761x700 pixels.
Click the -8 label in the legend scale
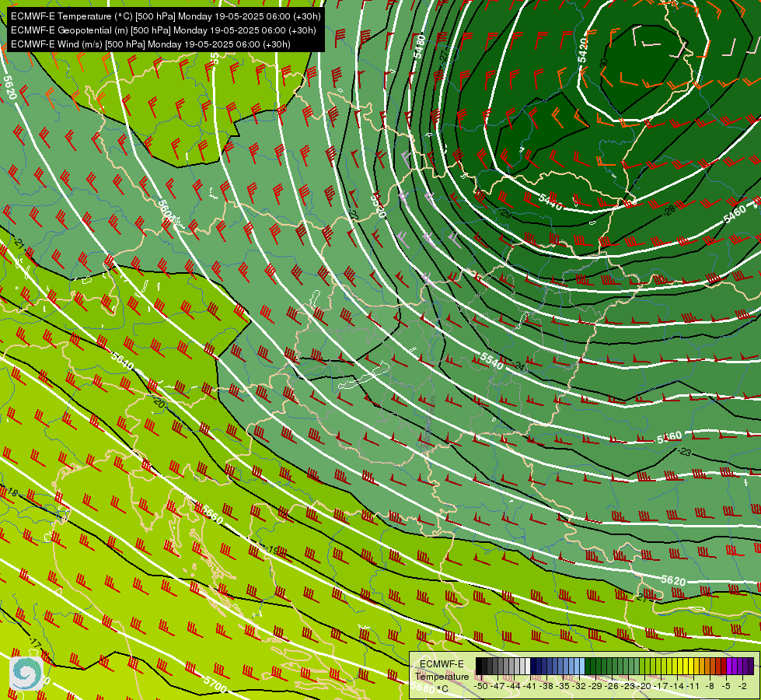(x=710, y=686)
